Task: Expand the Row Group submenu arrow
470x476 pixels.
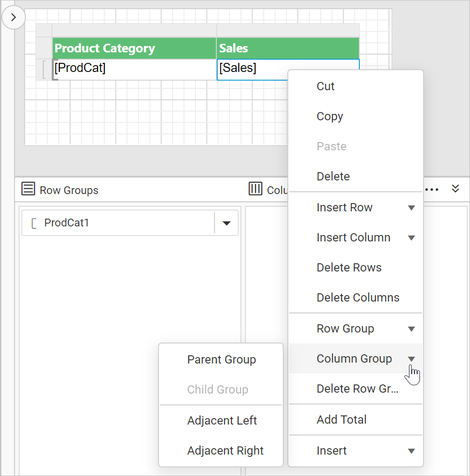Action: (411, 328)
